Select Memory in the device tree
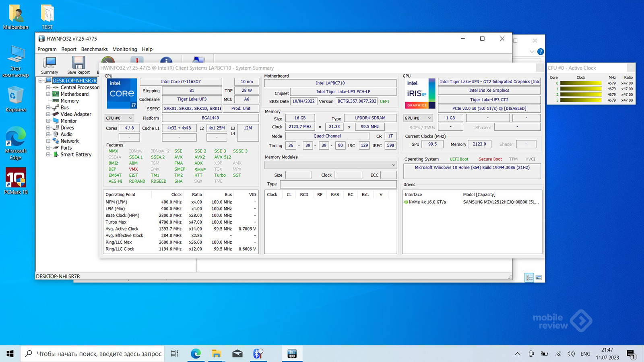This screenshot has width=644, height=362. click(x=70, y=101)
